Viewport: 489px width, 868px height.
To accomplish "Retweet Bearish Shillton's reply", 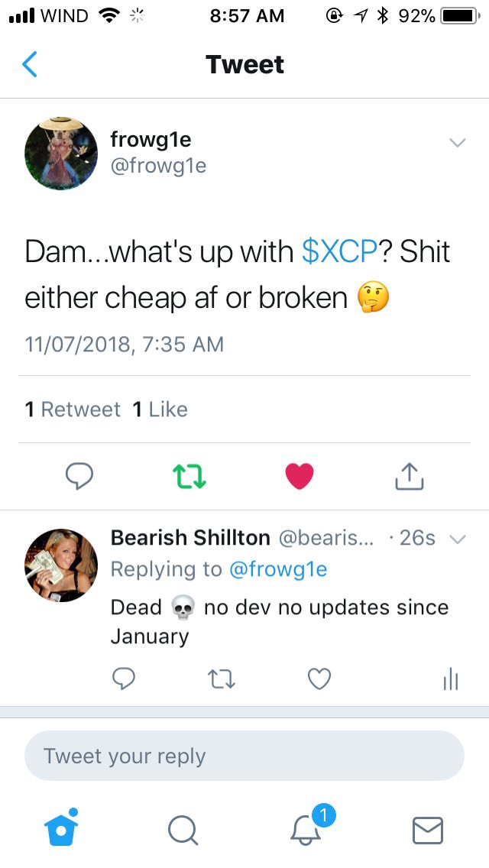I will click(221, 679).
